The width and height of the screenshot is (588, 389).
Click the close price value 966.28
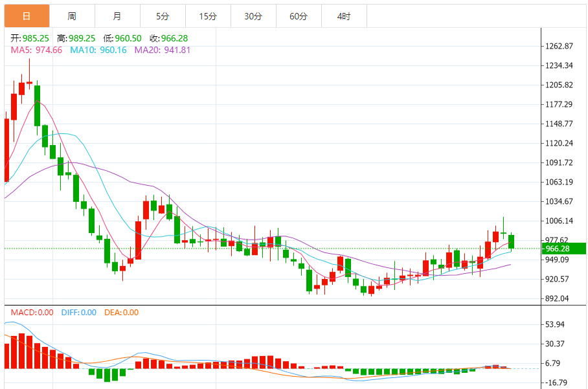pyautogui.click(x=174, y=38)
